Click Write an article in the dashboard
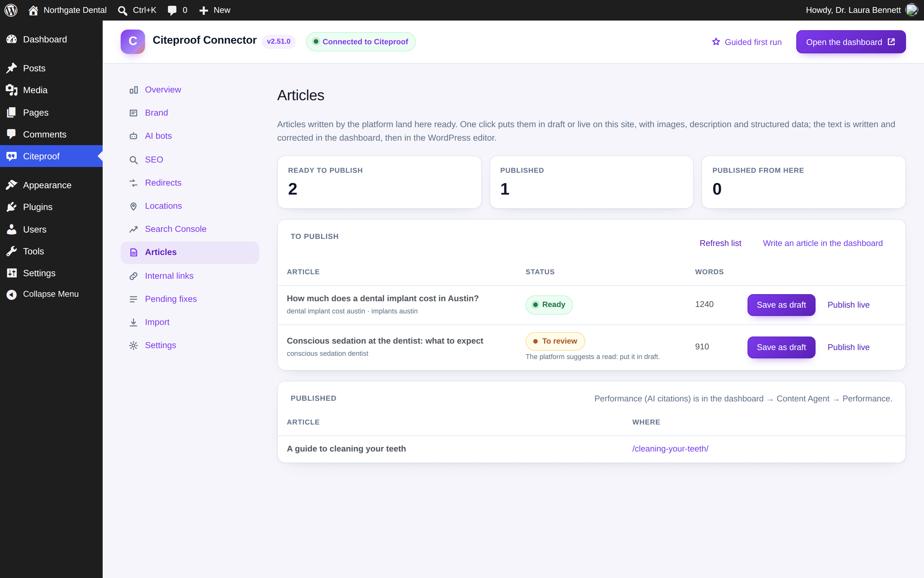Viewport: 924px width, 578px height. click(x=822, y=243)
